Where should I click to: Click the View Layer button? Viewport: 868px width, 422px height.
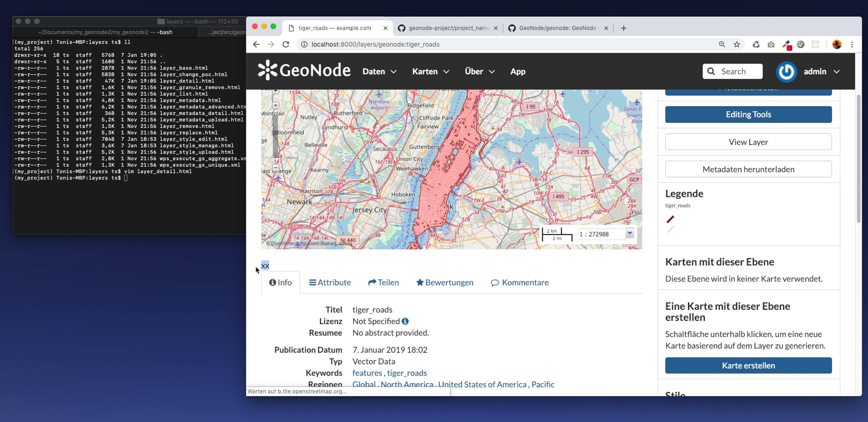tap(748, 142)
